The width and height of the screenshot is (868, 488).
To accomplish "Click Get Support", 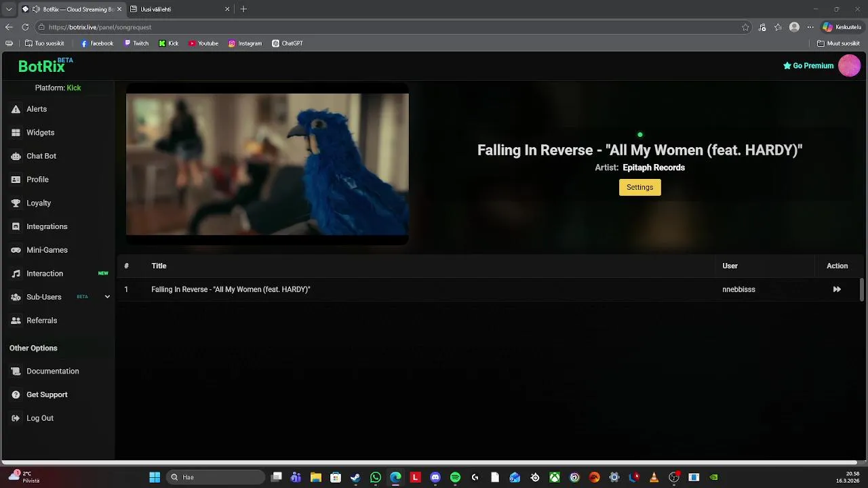I will 47,394.
